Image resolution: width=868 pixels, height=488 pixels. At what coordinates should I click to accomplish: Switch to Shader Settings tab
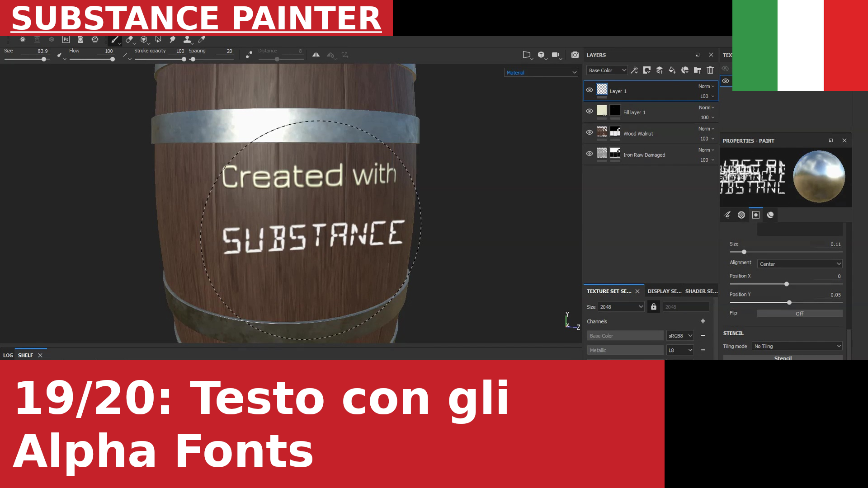(701, 291)
